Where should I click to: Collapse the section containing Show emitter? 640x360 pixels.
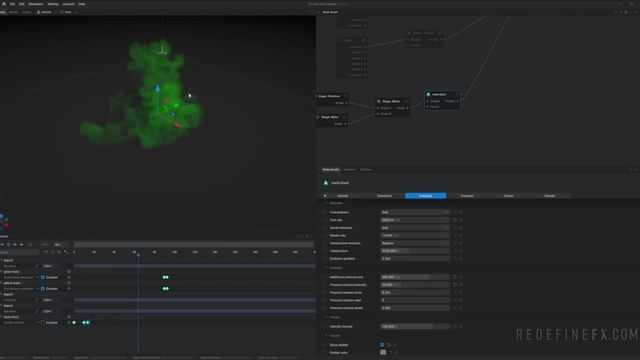(x=326, y=336)
